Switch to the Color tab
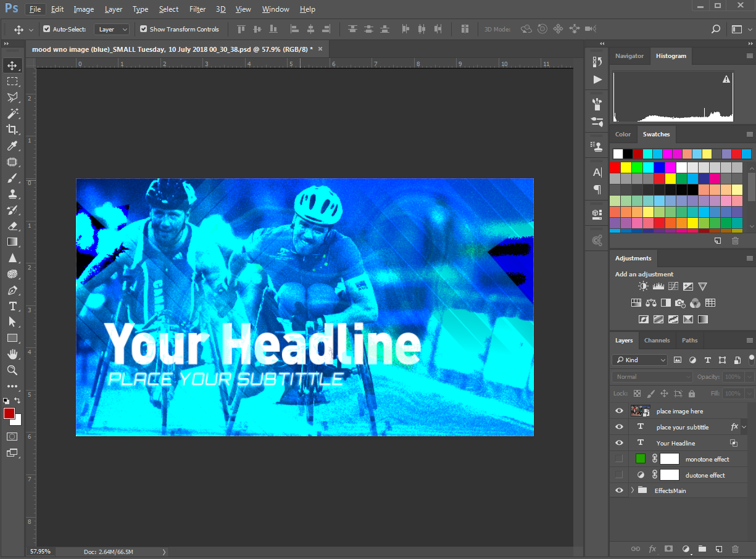 pos(623,135)
